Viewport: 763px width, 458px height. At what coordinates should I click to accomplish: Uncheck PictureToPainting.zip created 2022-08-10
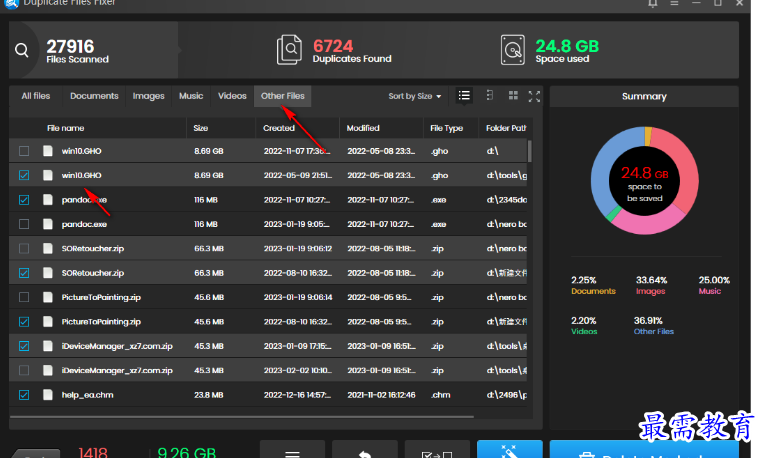pos(24,322)
